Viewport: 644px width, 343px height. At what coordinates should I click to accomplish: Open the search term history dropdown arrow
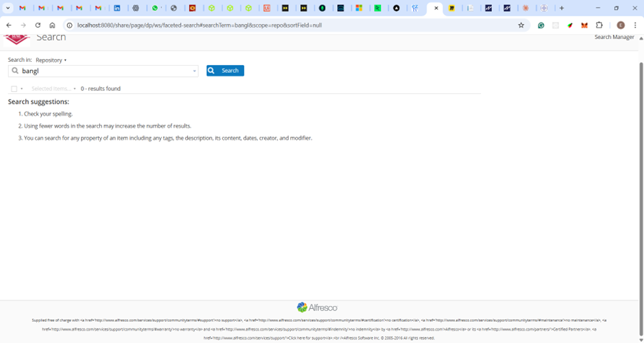(x=195, y=71)
